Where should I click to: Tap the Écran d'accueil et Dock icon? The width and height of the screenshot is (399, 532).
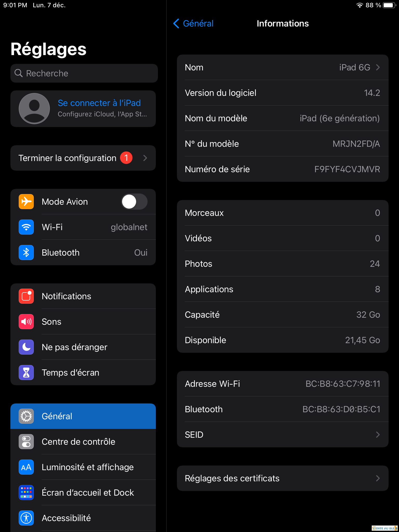tap(26, 493)
